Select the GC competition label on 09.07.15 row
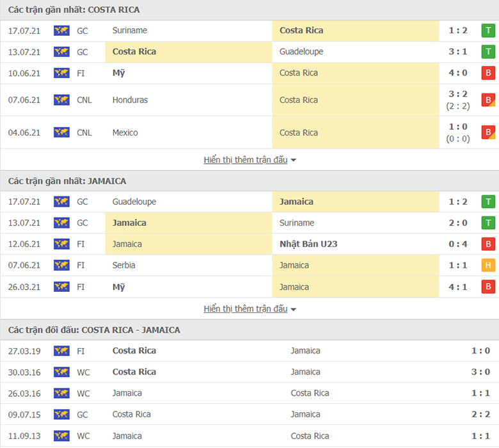Viewport: 499px width, 448px height. point(82,415)
